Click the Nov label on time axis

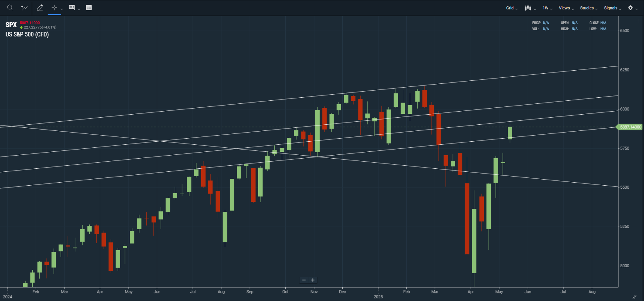point(314,292)
